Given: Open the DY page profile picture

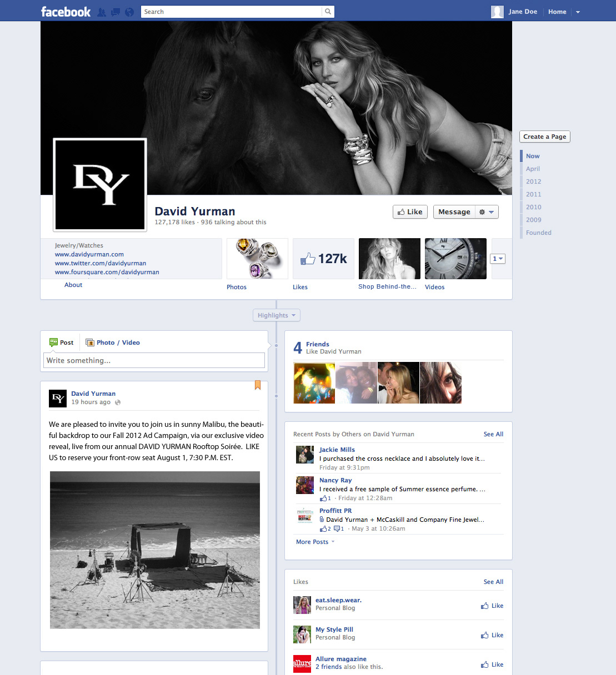Looking at the screenshot, I should pyautogui.click(x=100, y=185).
